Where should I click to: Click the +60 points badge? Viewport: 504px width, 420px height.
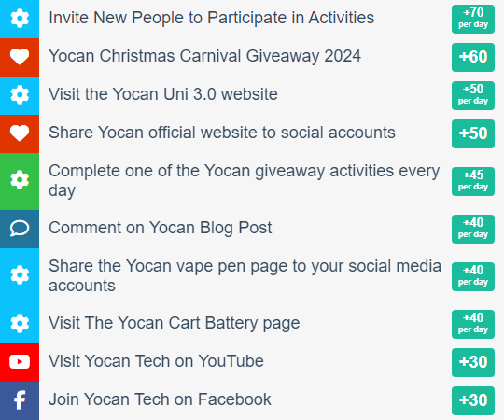click(x=473, y=57)
